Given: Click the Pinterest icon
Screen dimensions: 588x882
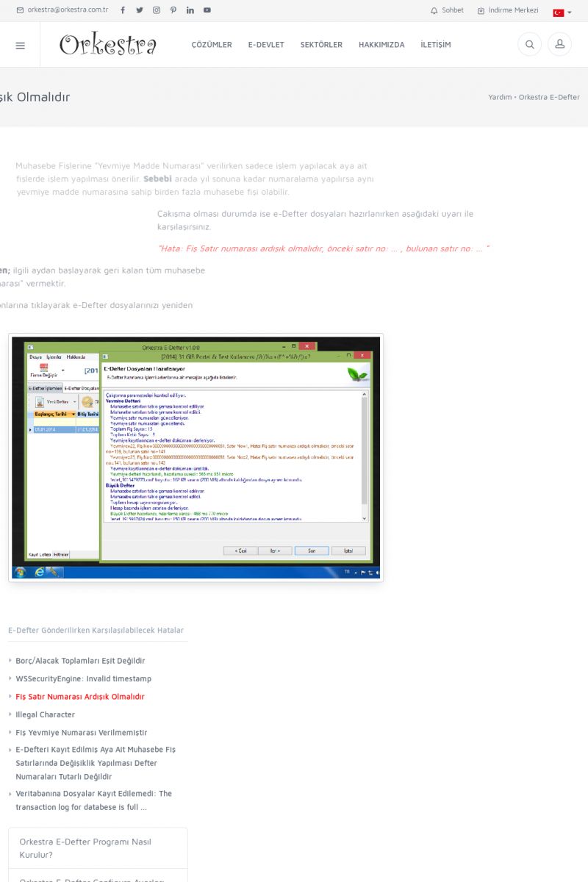Looking at the screenshot, I should click(x=173, y=10).
